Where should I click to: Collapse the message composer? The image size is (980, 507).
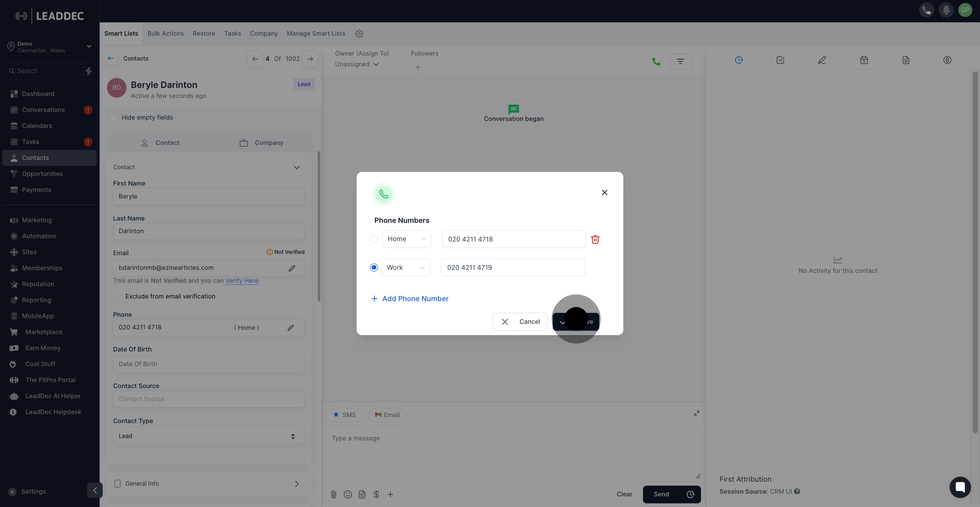point(697,413)
